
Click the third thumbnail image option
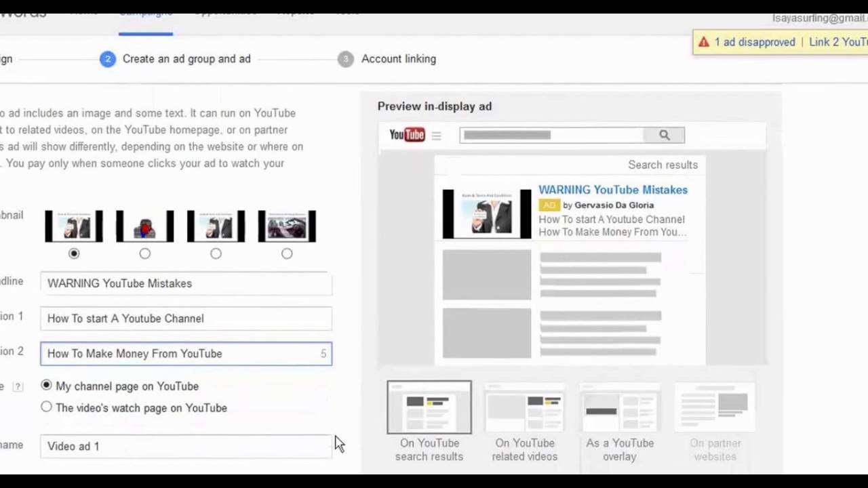(x=216, y=226)
